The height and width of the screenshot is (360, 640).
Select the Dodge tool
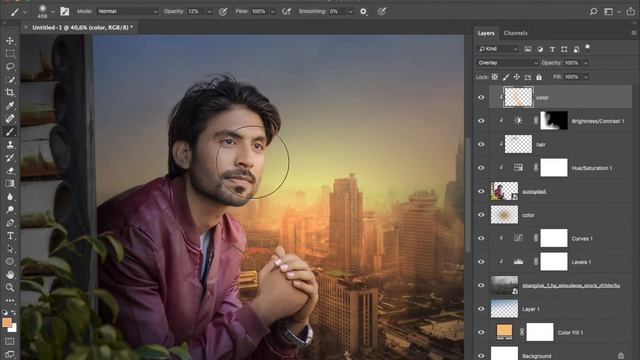(x=10, y=210)
